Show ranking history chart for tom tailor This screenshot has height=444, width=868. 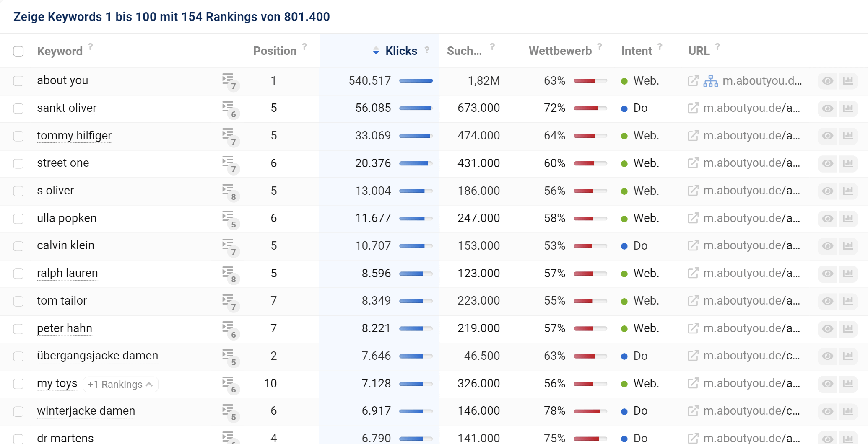(x=848, y=301)
